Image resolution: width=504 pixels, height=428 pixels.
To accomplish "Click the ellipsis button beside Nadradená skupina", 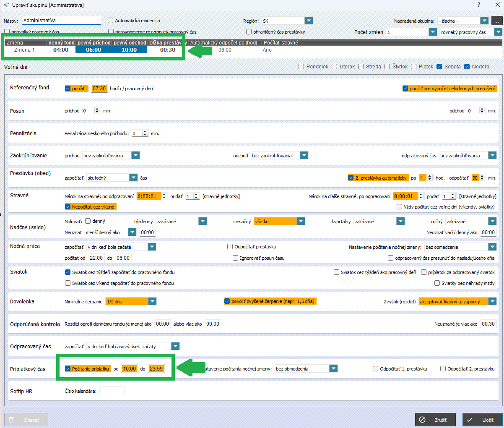I will [496, 21].
